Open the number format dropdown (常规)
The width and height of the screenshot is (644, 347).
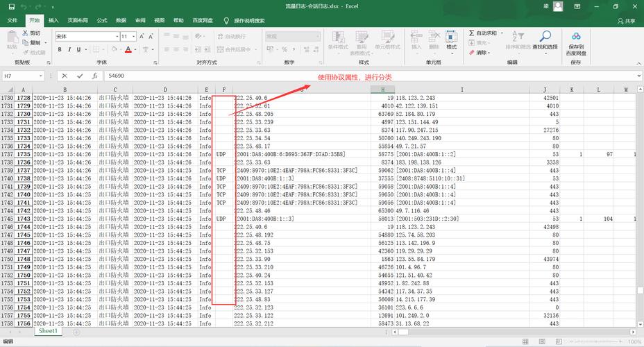tap(317, 37)
